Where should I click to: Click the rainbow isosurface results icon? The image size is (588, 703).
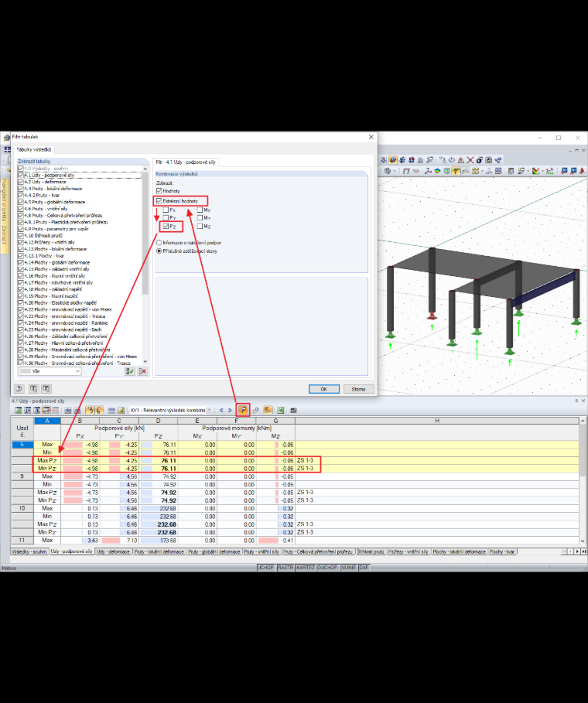click(437, 171)
